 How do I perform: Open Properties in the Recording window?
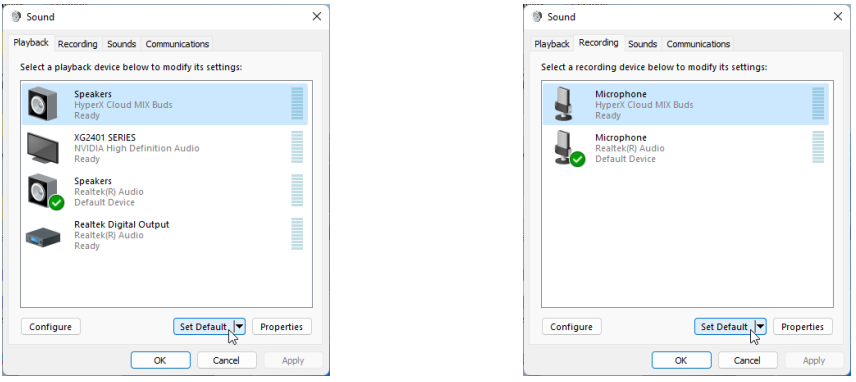802,326
